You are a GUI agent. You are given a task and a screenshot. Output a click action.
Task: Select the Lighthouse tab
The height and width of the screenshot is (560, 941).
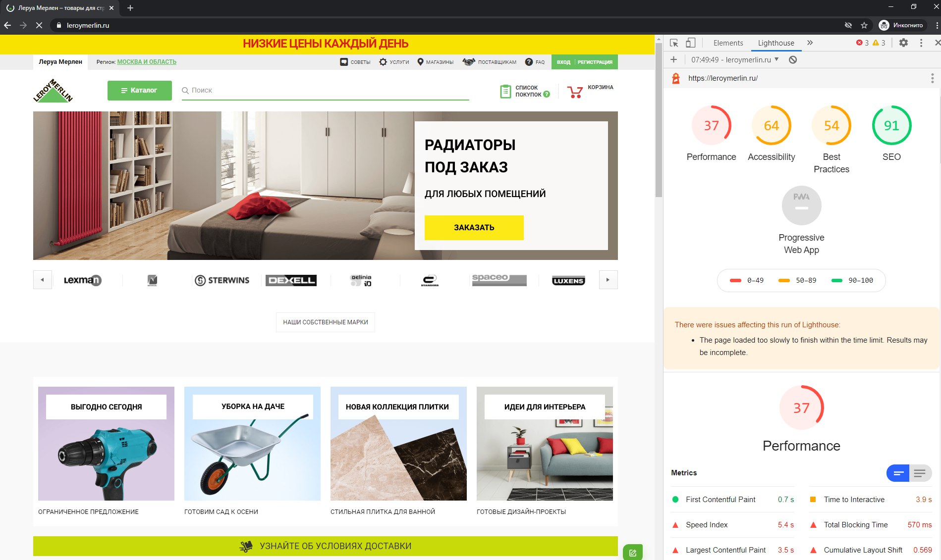pos(776,43)
